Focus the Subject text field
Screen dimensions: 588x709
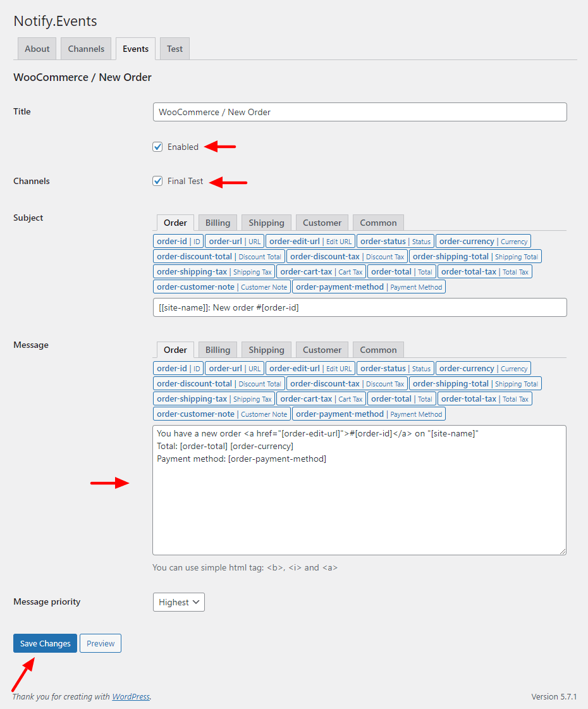(x=360, y=307)
